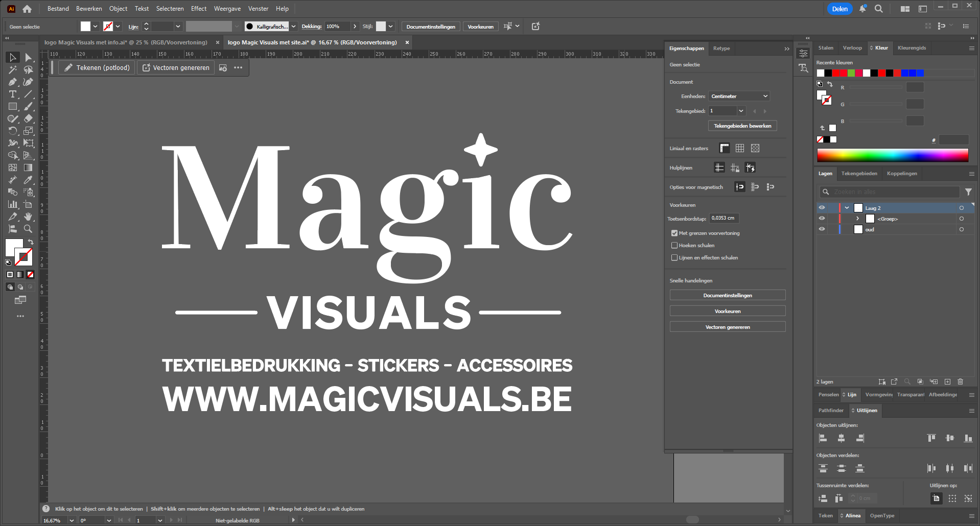
Task: Click the RGB color spectrum bar
Action: tap(892, 155)
